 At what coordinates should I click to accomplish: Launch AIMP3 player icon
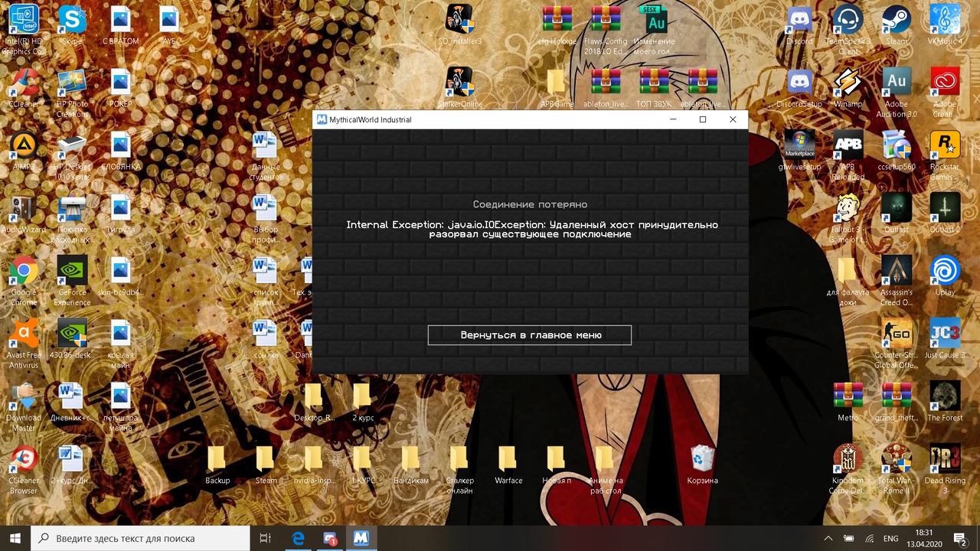(x=24, y=151)
